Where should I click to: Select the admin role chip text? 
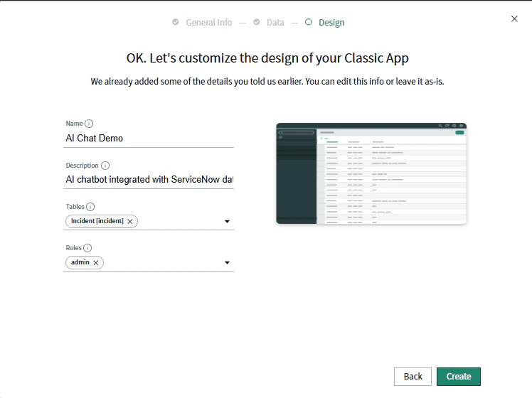[x=80, y=262]
